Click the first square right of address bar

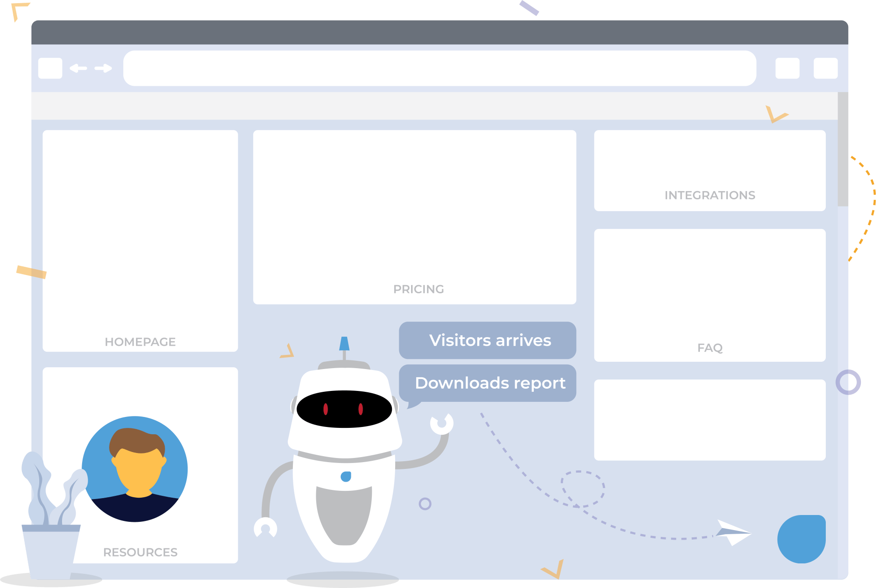pos(787,68)
